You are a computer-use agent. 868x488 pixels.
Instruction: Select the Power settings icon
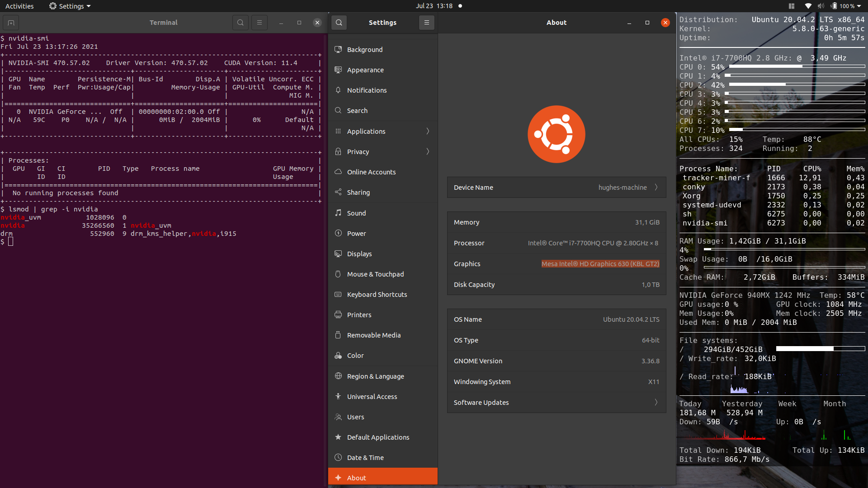click(x=339, y=233)
